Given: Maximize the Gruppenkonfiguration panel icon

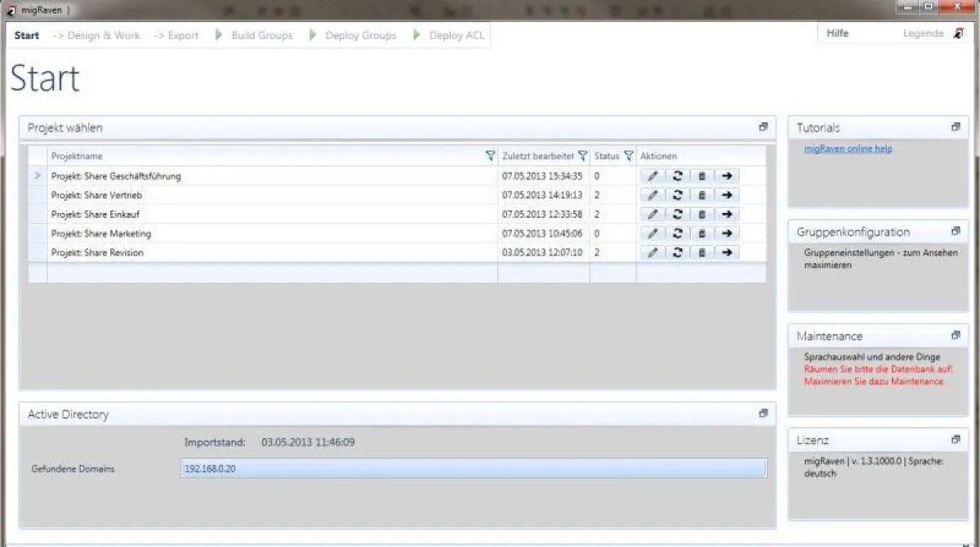Looking at the screenshot, I should pyautogui.click(x=955, y=230).
